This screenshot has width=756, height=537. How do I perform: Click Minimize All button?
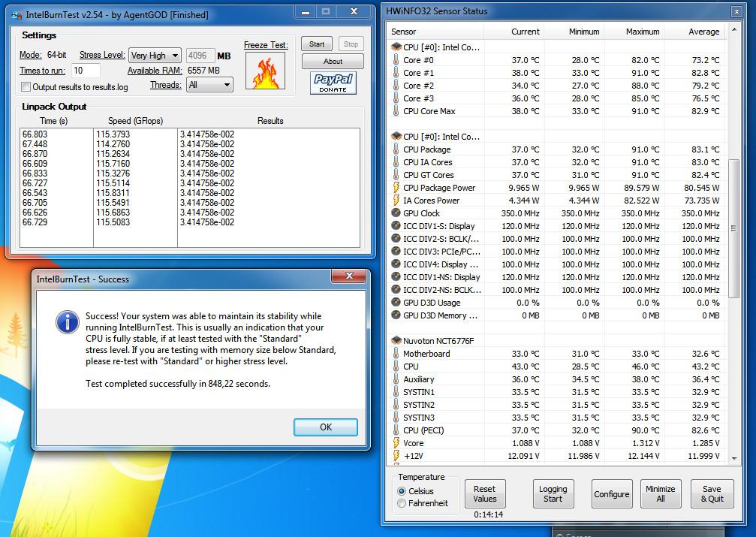click(661, 493)
